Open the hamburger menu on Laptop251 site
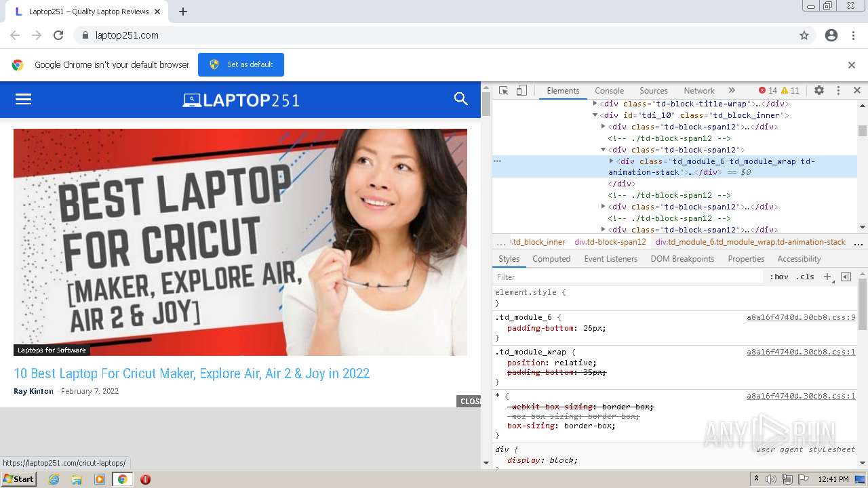Viewport: 868px width, 488px height. (24, 99)
